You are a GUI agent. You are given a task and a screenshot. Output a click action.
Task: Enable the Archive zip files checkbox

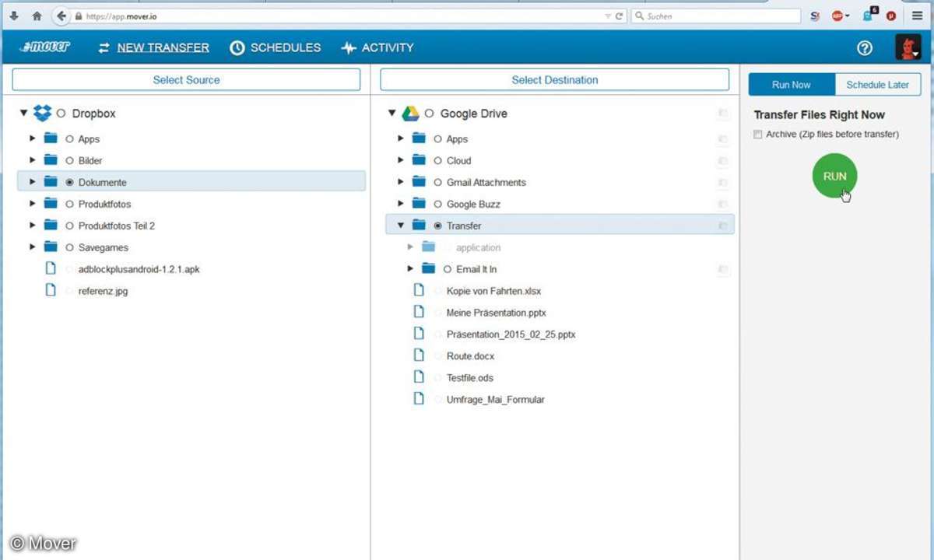[758, 135]
